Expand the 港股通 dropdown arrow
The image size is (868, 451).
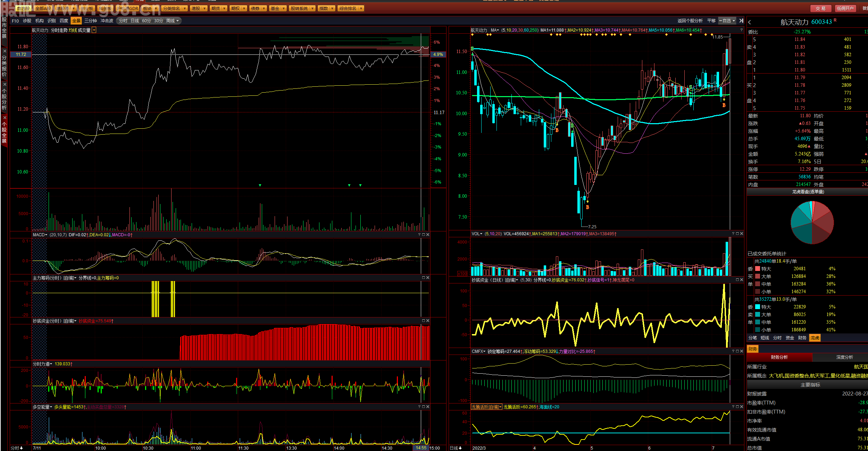coord(74,8)
